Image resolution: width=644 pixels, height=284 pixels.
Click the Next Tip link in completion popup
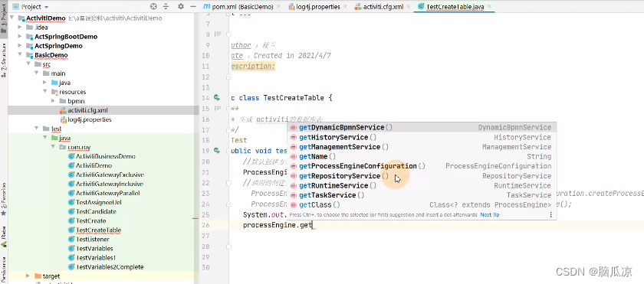(490, 215)
